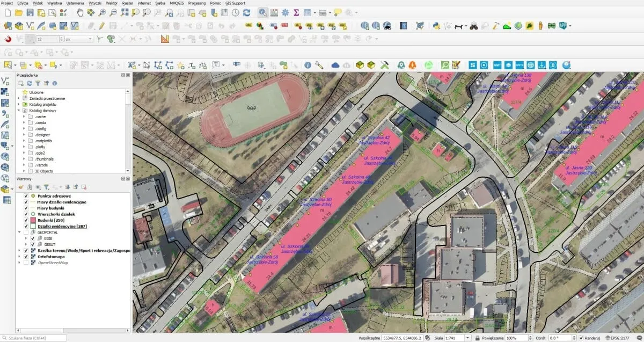Open layer styling brush icon in Warstwy
The width and height of the screenshot is (644, 342).
click(21, 187)
